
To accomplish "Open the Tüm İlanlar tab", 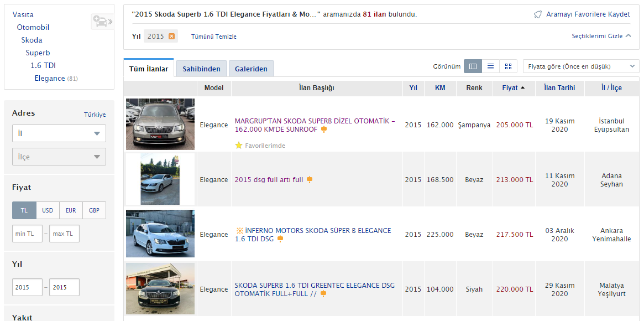I will click(x=149, y=69).
